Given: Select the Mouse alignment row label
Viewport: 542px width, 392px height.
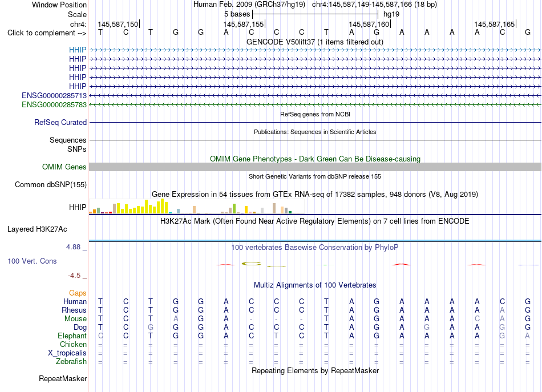Looking at the screenshot, I should point(75,319).
